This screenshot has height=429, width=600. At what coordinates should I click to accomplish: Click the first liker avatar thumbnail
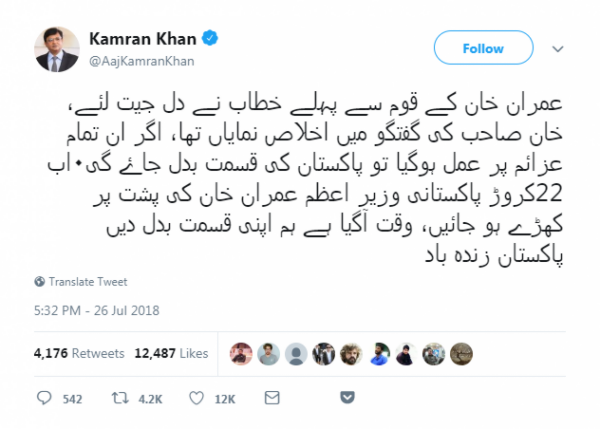pos(241,354)
